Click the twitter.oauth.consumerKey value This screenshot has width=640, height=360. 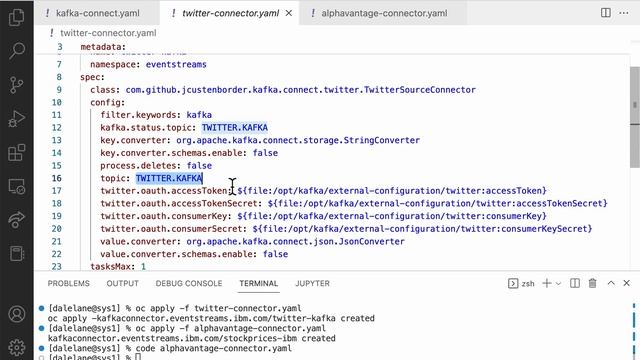click(392, 216)
